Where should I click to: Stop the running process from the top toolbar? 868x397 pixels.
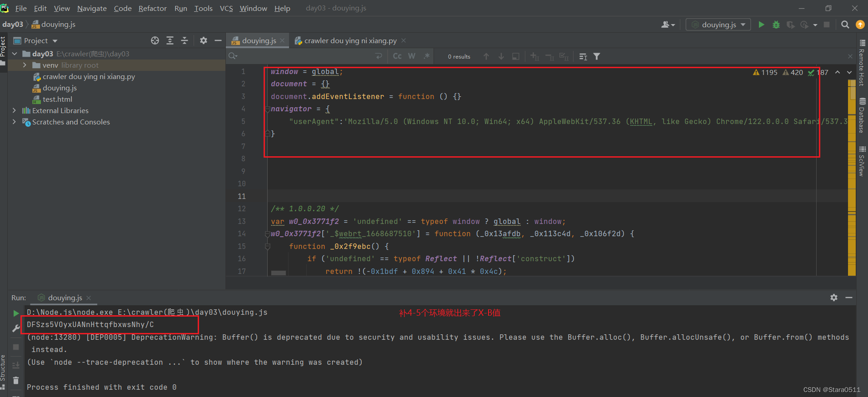tap(827, 25)
